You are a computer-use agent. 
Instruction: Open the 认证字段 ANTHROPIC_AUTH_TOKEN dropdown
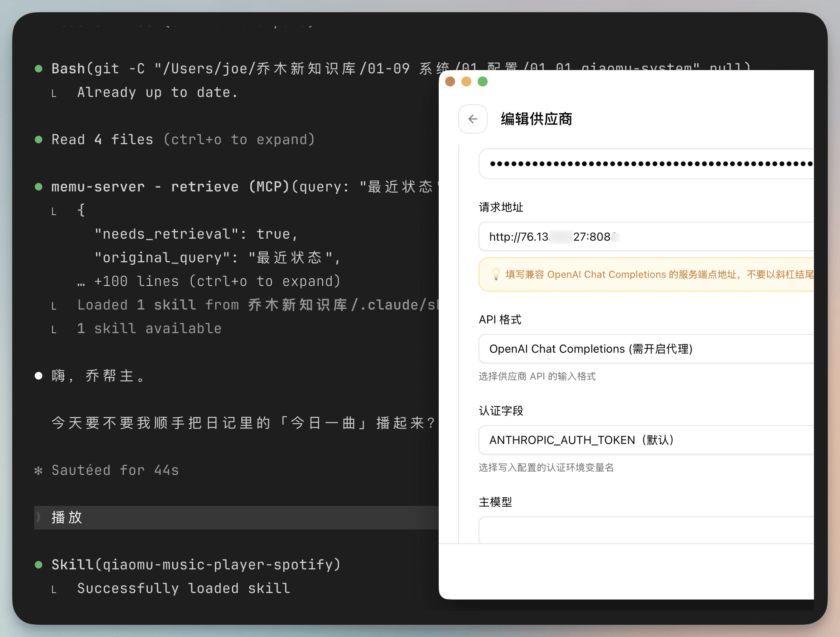pyautogui.click(x=646, y=440)
